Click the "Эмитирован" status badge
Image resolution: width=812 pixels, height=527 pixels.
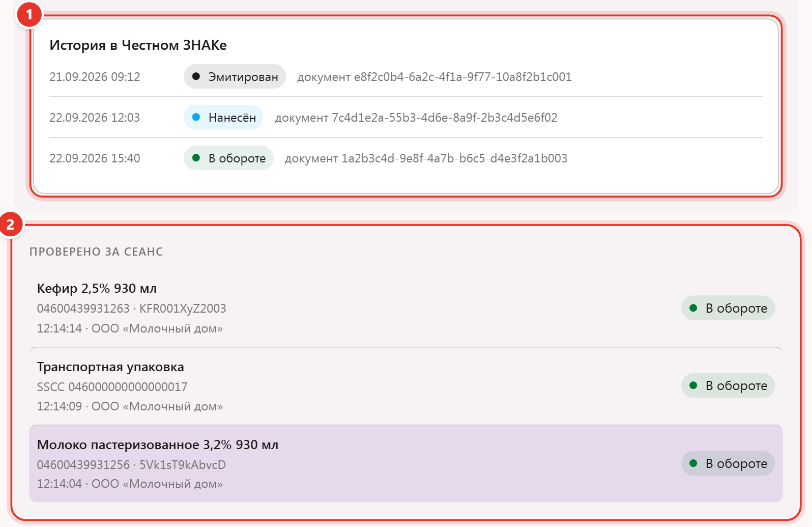235,76
